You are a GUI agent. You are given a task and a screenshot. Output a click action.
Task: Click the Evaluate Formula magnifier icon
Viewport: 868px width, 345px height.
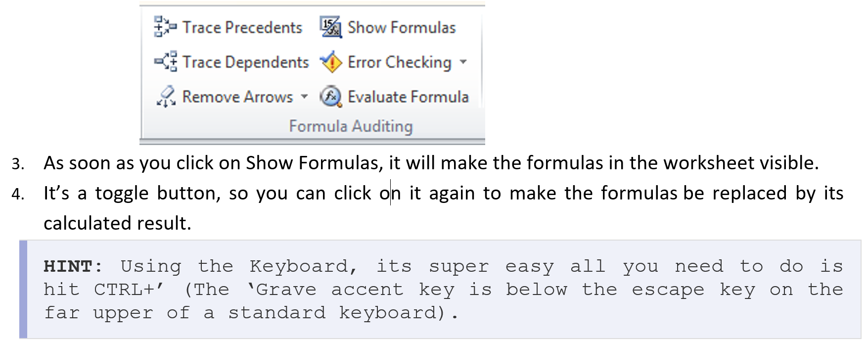(x=330, y=97)
